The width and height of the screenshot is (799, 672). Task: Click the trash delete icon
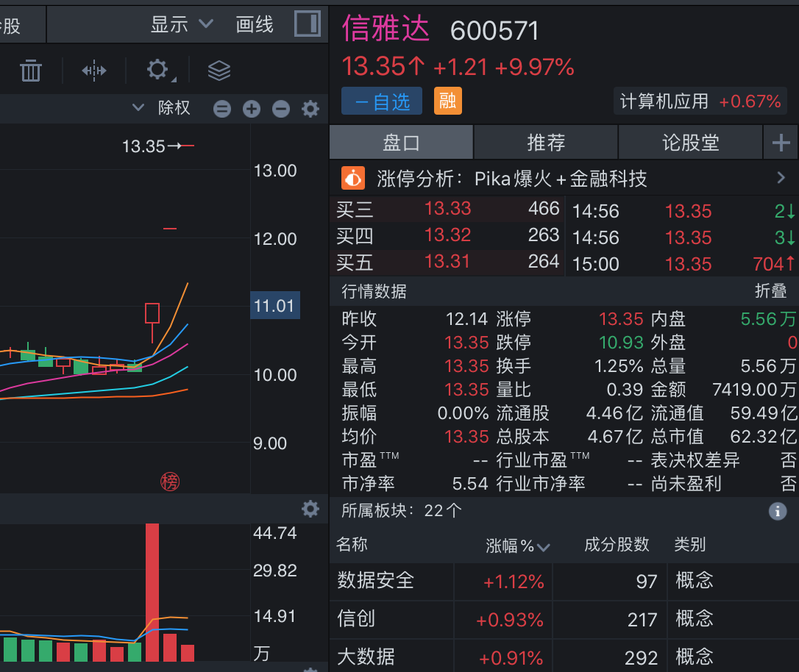pyautogui.click(x=31, y=71)
